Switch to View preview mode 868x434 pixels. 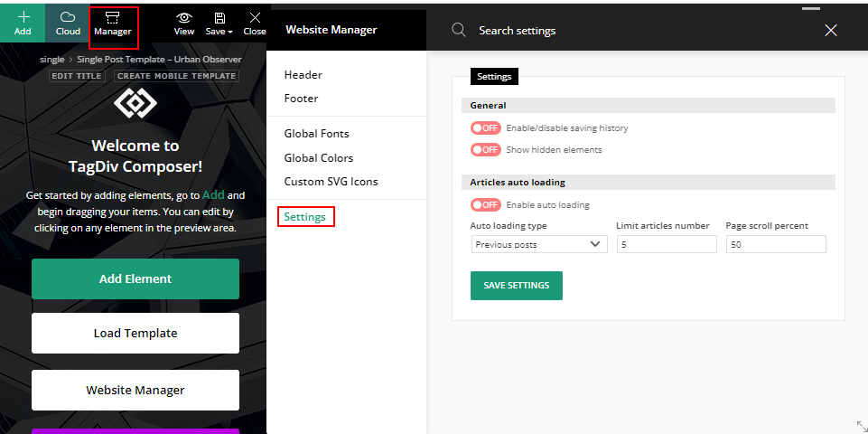(x=183, y=24)
